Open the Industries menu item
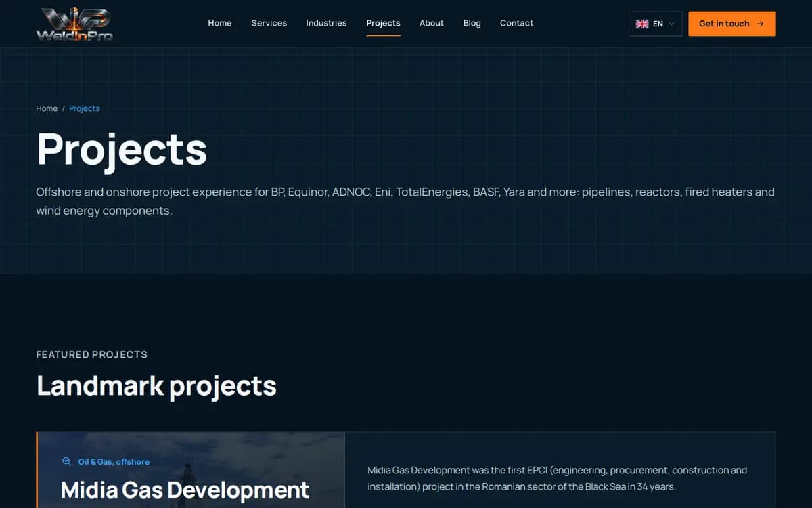This screenshot has height=508, width=812. click(326, 23)
